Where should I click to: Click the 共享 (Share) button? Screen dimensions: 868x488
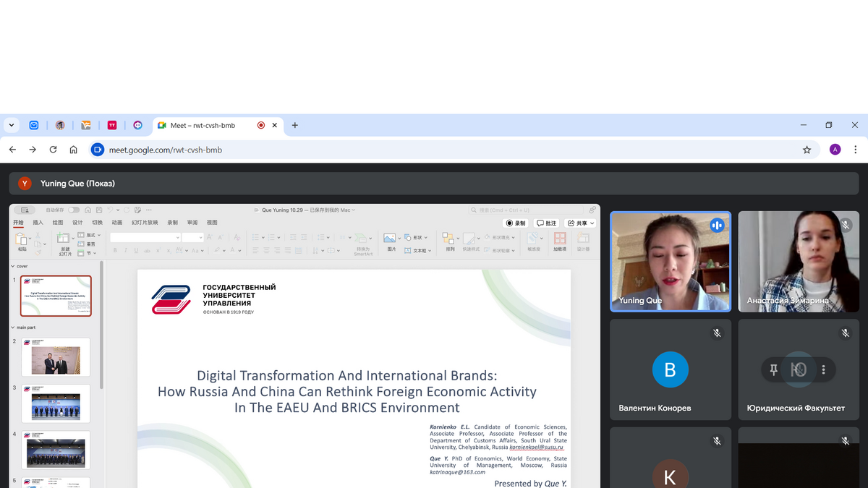pos(582,223)
